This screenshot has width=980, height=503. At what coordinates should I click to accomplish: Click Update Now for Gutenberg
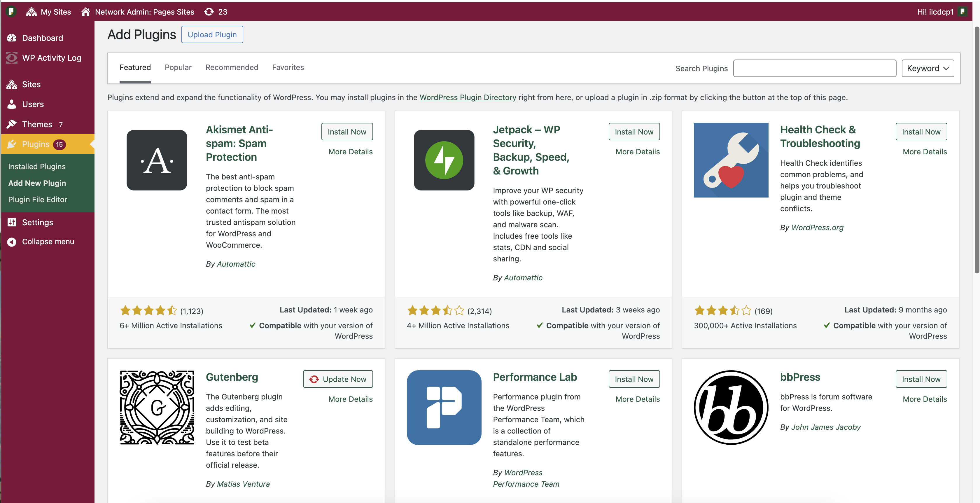coord(338,379)
